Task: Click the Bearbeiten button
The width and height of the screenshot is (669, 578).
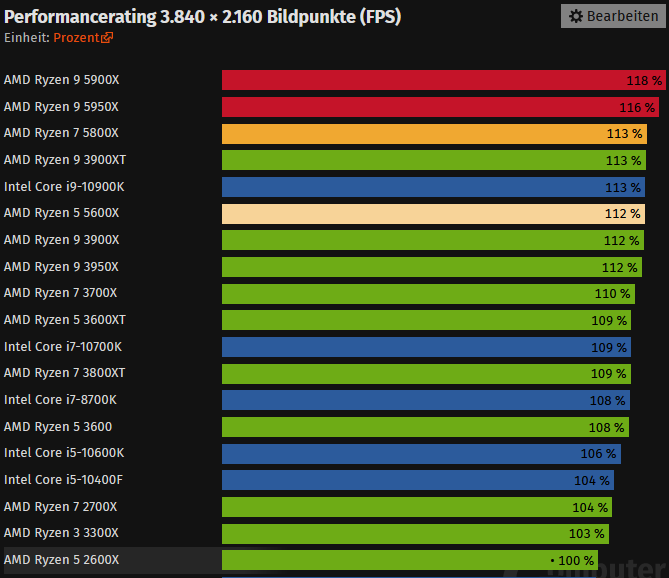Action: pyautogui.click(x=613, y=16)
